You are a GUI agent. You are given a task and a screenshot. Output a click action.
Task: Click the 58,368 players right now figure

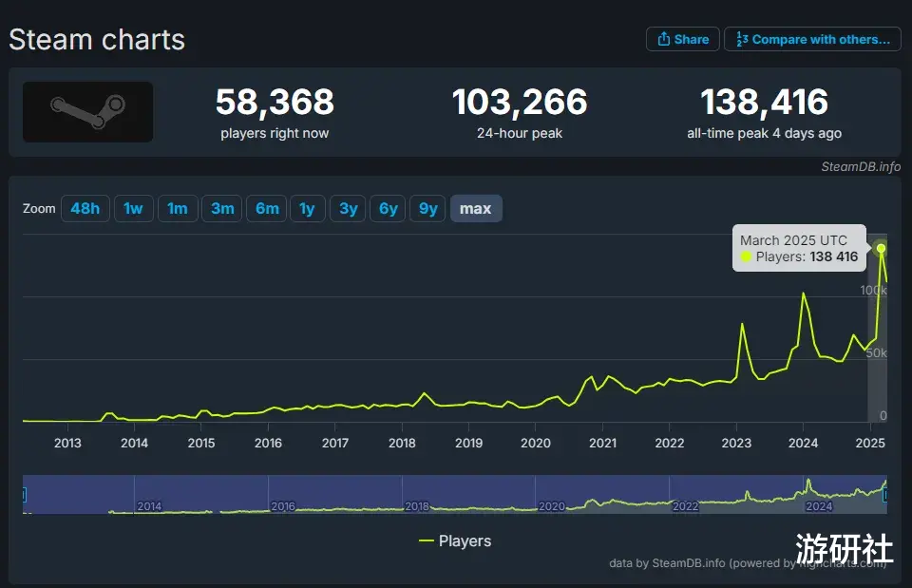[275, 102]
